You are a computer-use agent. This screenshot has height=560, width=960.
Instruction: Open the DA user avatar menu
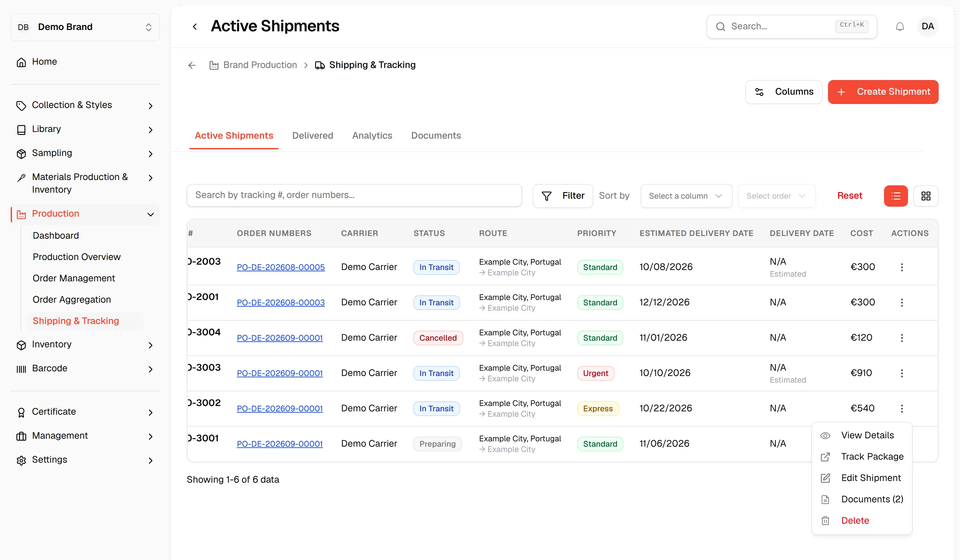[x=927, y=26]
